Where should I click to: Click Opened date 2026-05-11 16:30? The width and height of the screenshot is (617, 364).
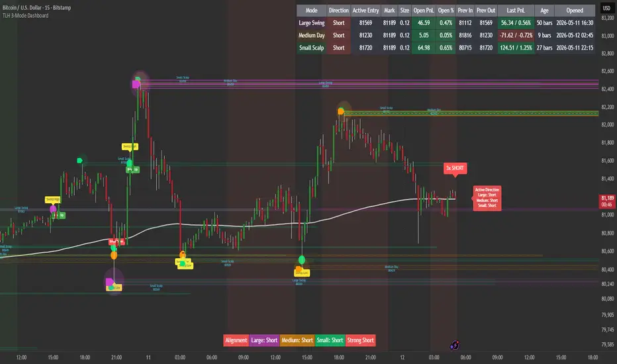pyautogui.click(x=575, y=23)
